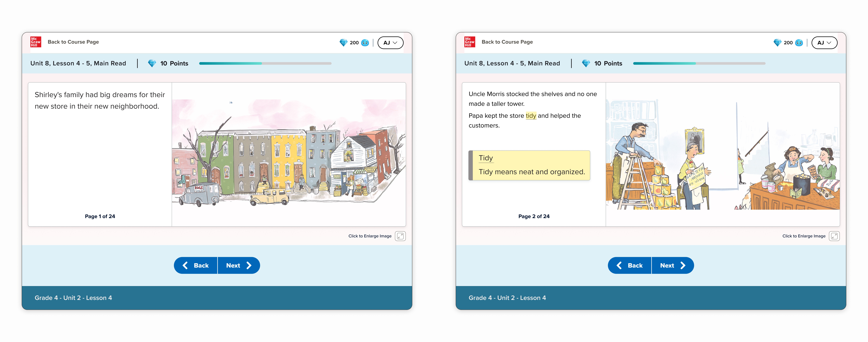
Task: Click the lesson progress bar on Page 1 screen
Action: click(x=265, y=63)
